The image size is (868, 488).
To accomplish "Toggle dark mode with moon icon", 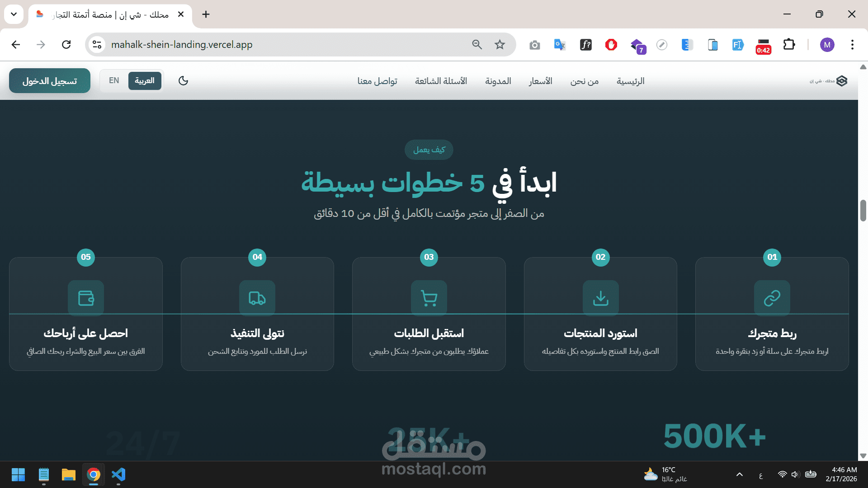I will click(x=183, y=81).
